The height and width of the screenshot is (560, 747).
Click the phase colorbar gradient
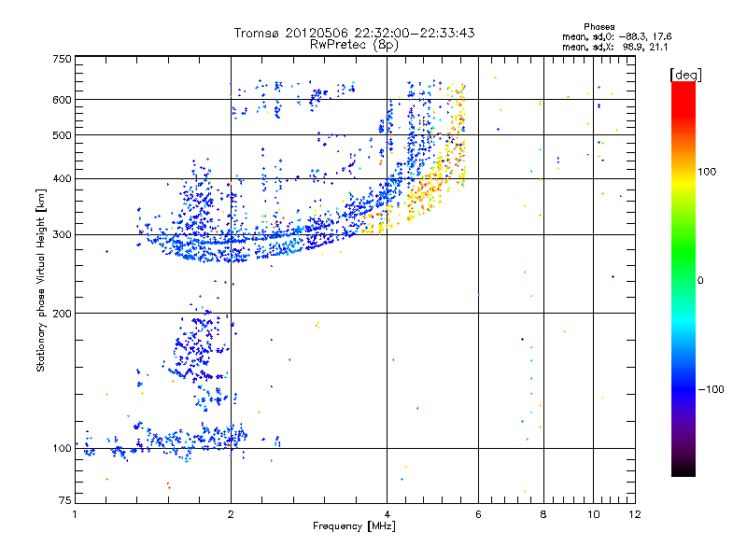684,279
